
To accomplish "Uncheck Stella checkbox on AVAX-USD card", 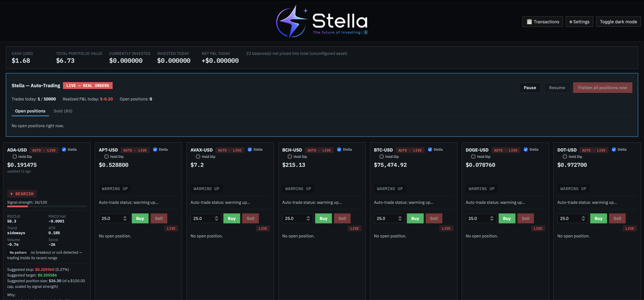I will 250,149.
